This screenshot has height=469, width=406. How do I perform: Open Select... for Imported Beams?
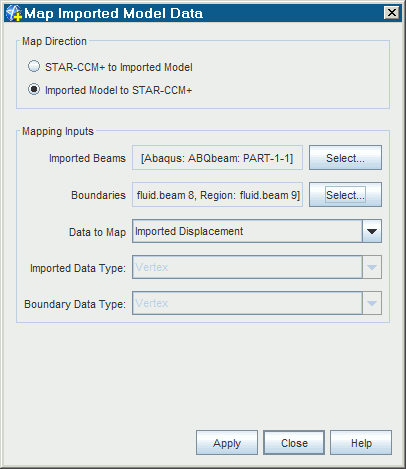(345, 158)
